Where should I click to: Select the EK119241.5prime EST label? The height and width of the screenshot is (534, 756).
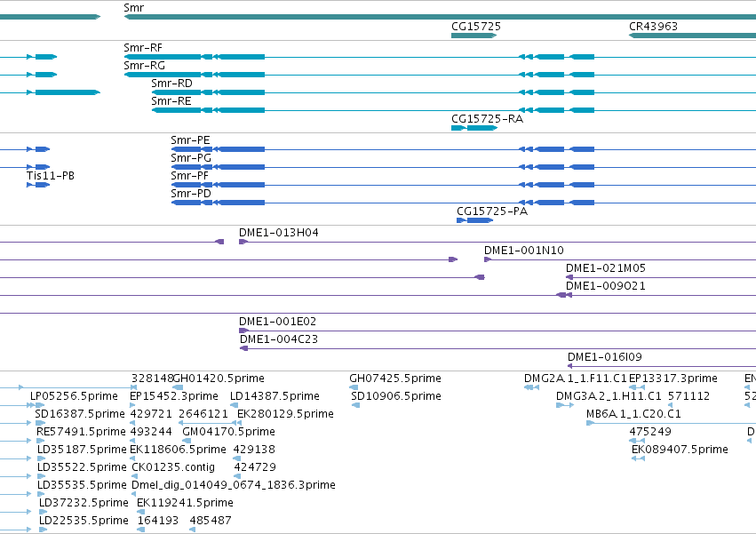coord(185,504)
